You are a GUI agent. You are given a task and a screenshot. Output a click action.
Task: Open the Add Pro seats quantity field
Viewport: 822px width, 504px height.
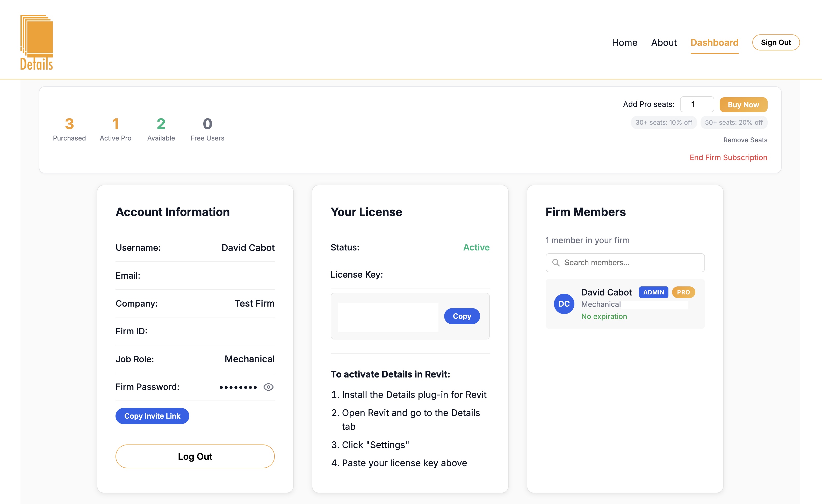697,104
